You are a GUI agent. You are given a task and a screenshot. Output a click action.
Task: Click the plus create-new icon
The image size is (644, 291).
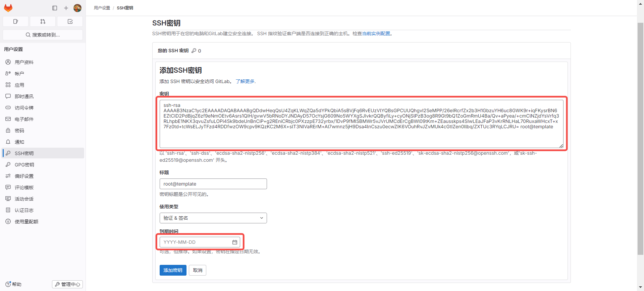66,8
